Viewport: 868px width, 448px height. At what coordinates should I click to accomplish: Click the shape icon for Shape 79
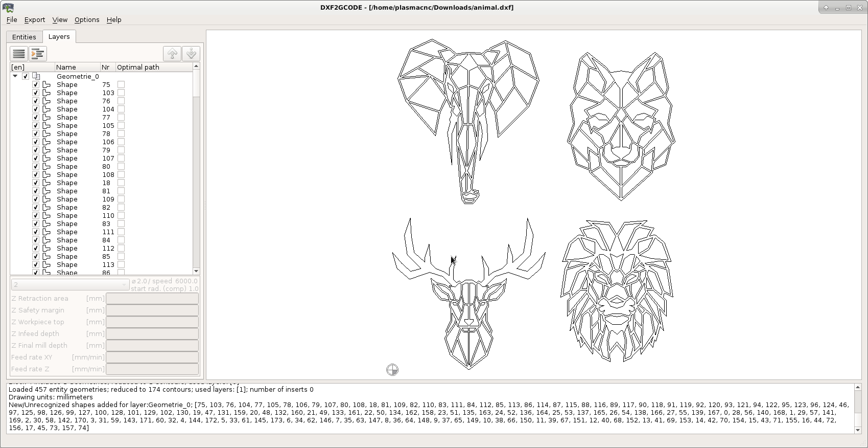(x=46, y=150)
